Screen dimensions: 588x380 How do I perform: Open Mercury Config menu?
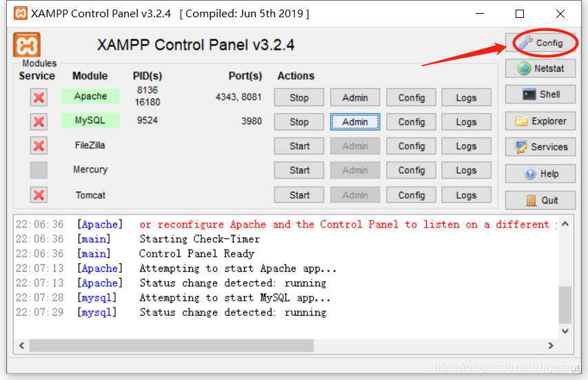point(411,170)
